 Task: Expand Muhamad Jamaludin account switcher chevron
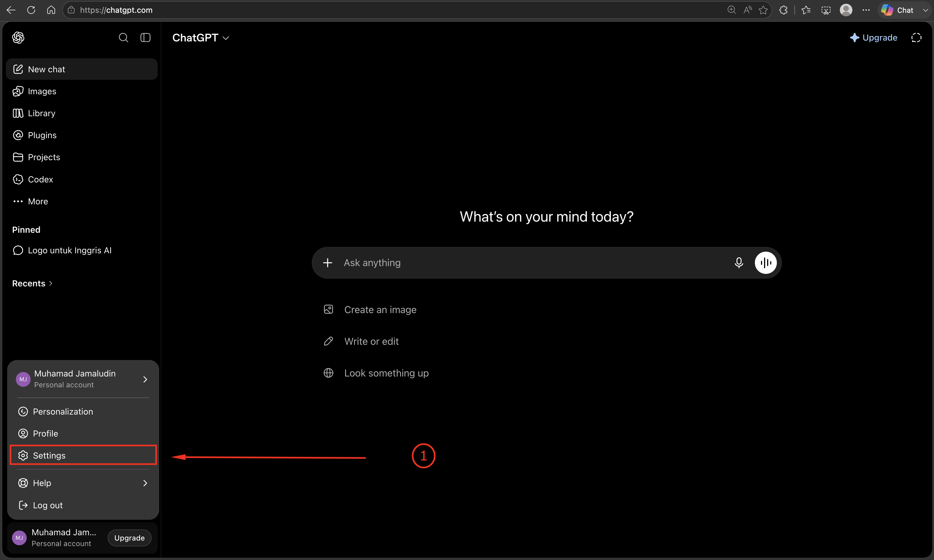[x=145, y=379]
